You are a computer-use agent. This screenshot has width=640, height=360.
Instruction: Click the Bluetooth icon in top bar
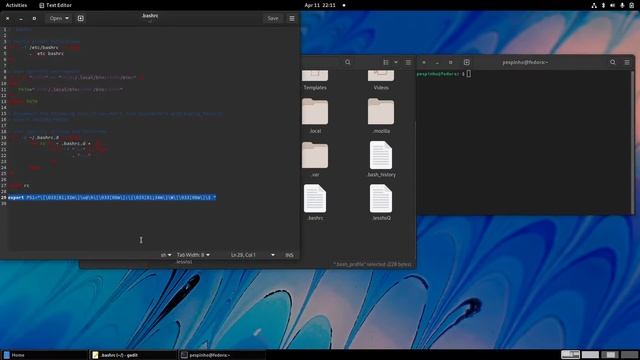click(603, 5)
